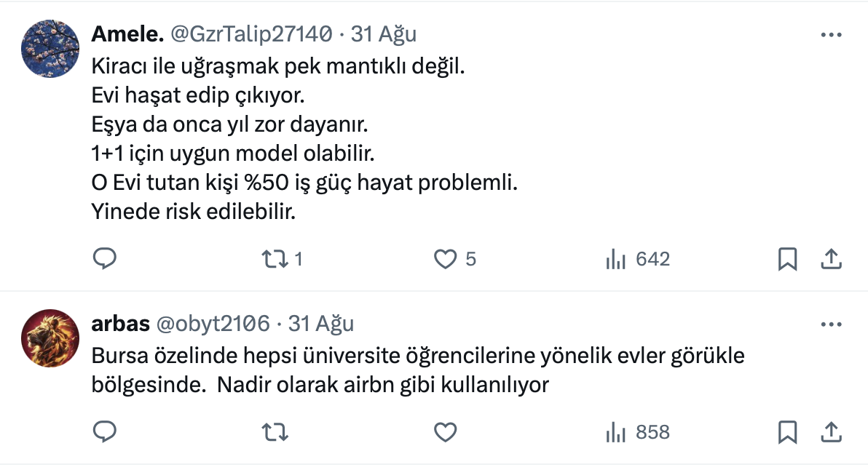Open the @obyt2106 handle link
The height and width of the screenshot is (470, 868).
(214, 323)
